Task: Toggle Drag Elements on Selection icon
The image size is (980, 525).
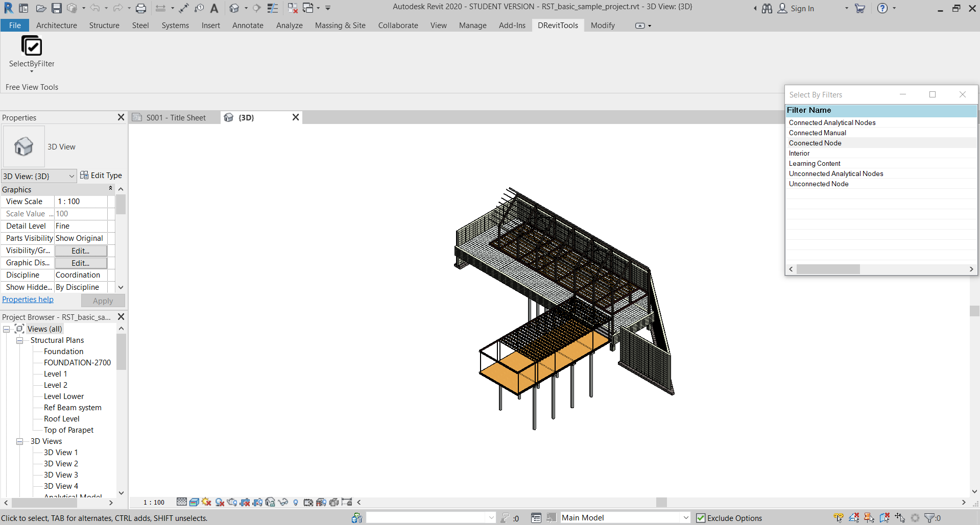Action: click(x=900, y=518)
